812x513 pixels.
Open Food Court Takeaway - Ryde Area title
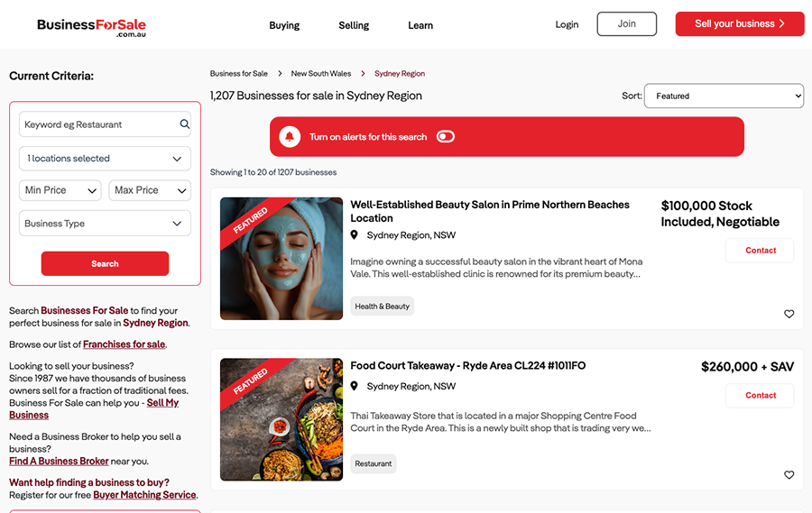coord(468,365)
